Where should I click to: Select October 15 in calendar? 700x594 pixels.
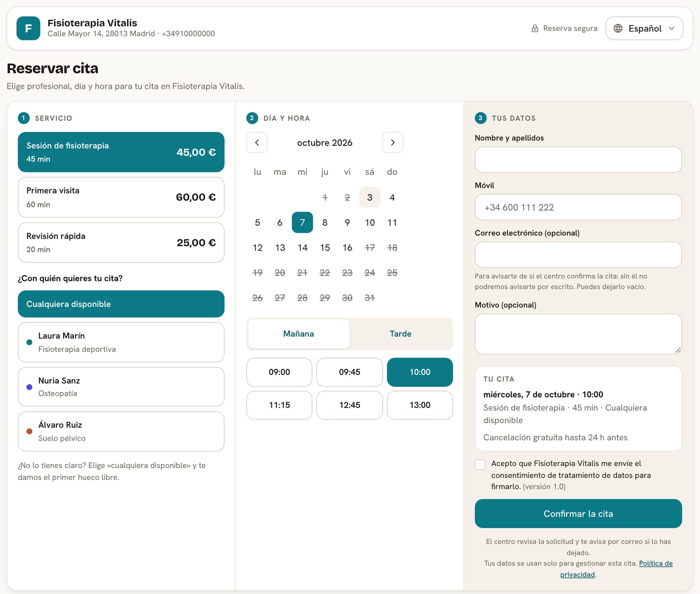pyautogui.click(x=325, y=248)
